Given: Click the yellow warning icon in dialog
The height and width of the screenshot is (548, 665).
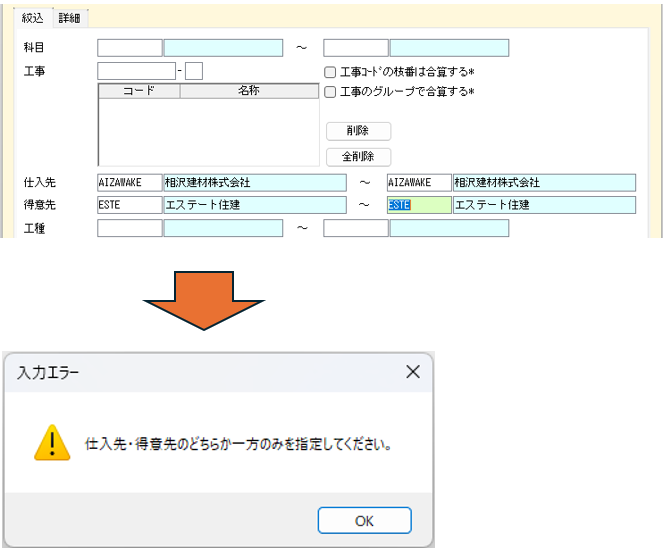Looking at the screenshot, I should (x=52, y=443).
